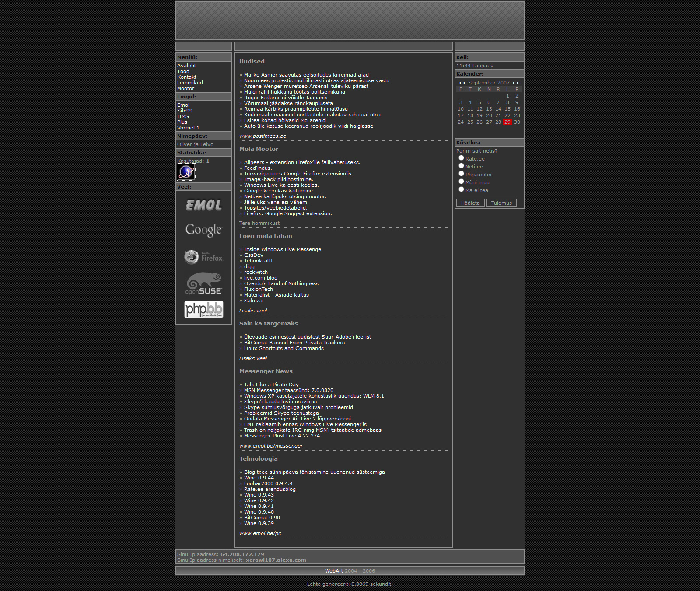The height and width of the screenshot is (591, 700).
Task: Pick the 'Ma ei tea' poll answer
Action: (x=461, y=190)
